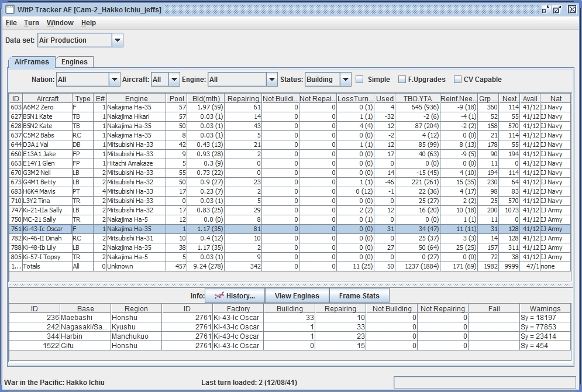Viewport: 582px width, 392px height.
Task: Toggle the F.Upgrades checkbox
Action: click(x=402, y=80)
